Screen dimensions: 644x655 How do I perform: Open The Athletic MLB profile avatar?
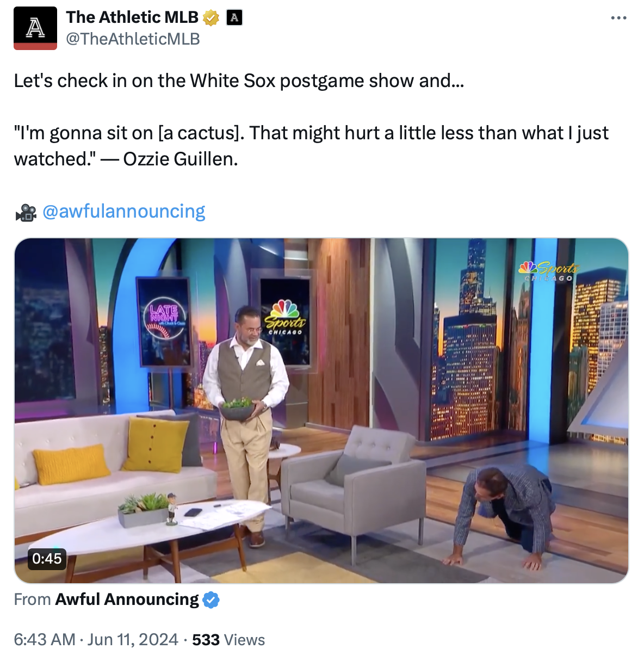pos(35,28)
